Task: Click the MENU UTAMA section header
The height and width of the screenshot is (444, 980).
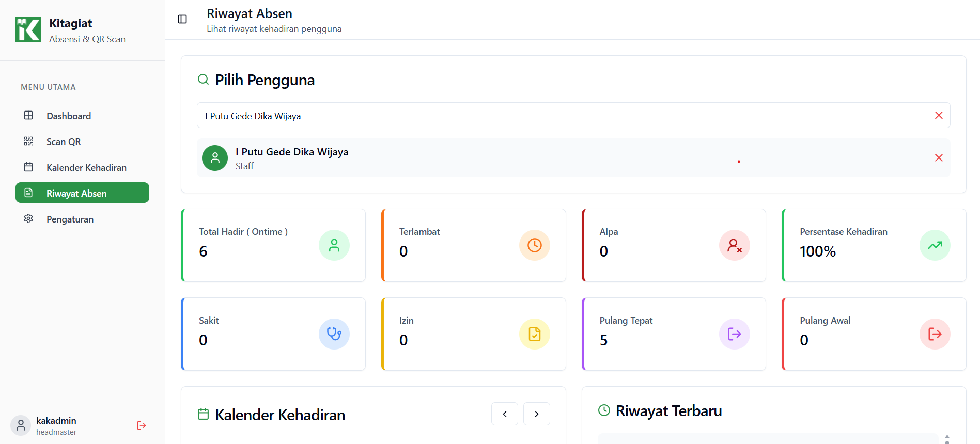Action: tap(48, 87)
